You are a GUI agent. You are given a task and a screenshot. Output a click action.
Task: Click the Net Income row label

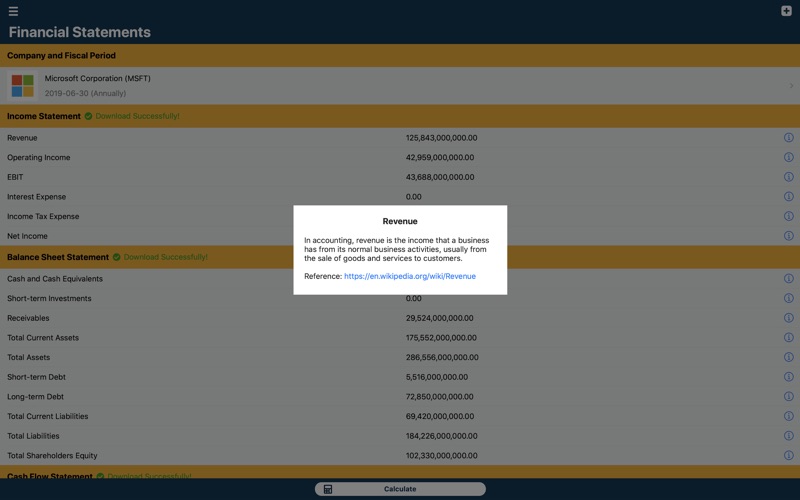pos(27,236)
